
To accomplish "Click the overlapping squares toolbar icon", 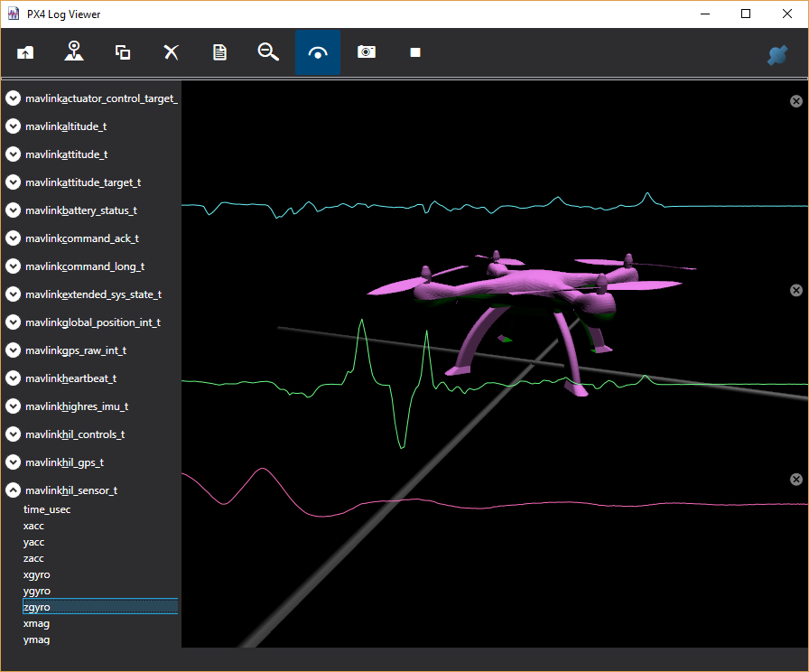I will click(123, 52).
